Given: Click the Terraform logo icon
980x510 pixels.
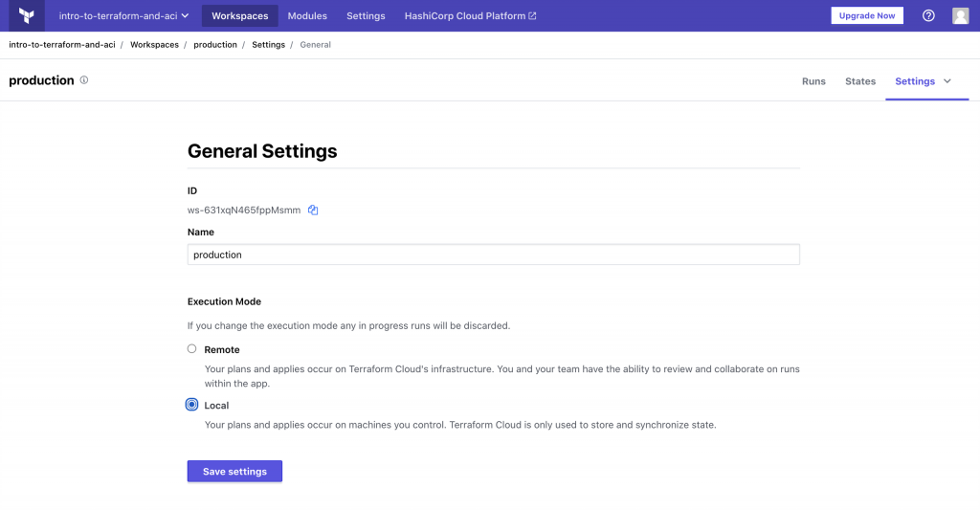Looking at the screenshot, I should point(26,15).
